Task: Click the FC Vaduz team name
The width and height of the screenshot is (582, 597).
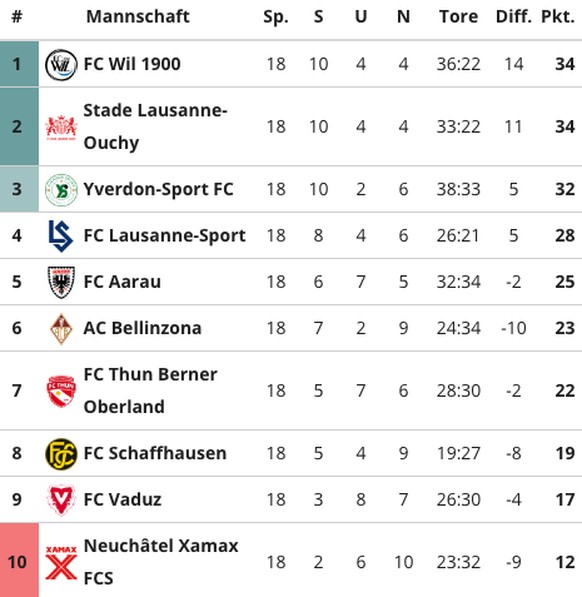Action: (122, 500)
